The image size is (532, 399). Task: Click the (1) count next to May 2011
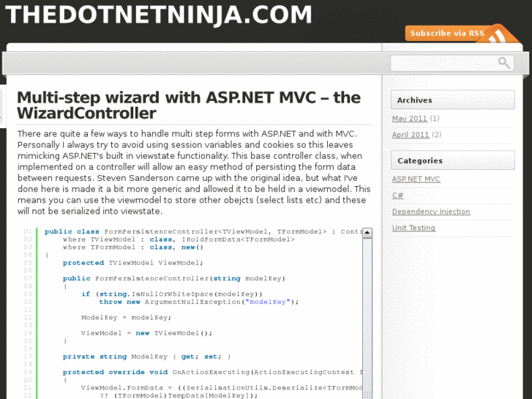tap(435, 119)
